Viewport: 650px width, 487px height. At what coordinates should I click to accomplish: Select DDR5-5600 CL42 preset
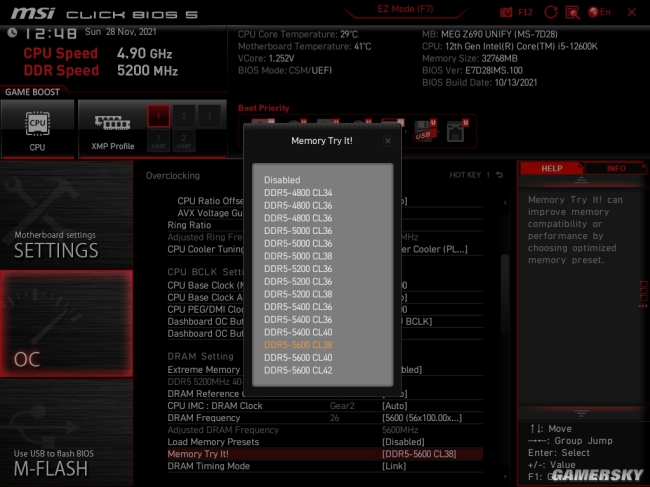click(298, 371)
